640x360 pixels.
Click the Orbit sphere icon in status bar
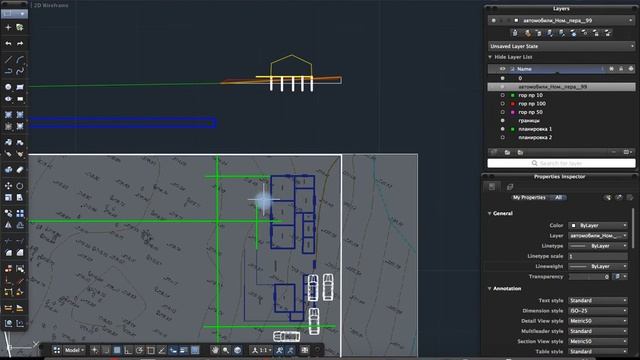pos(237,350)
